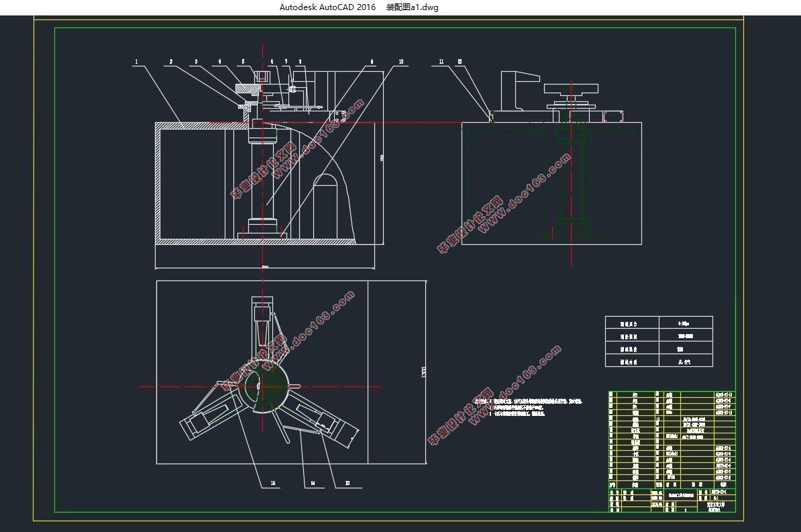Select part balloon number 10
This screenshot has height=532, width=801.
(x=401, y=61)
